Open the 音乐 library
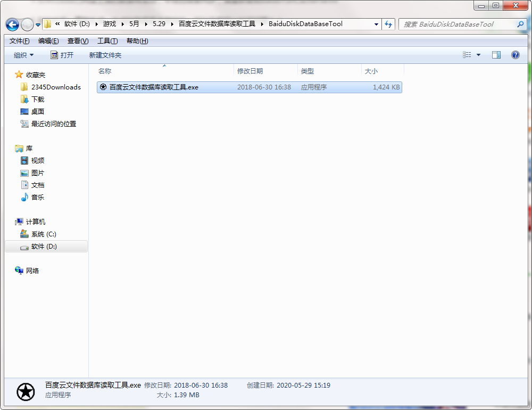The image size is (532, 410). point(38,198)
